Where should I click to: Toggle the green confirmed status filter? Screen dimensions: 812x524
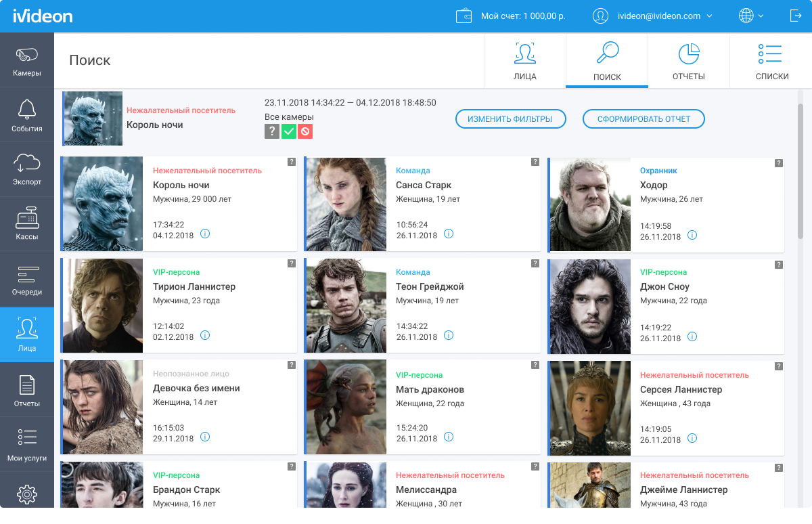(289, 131)
